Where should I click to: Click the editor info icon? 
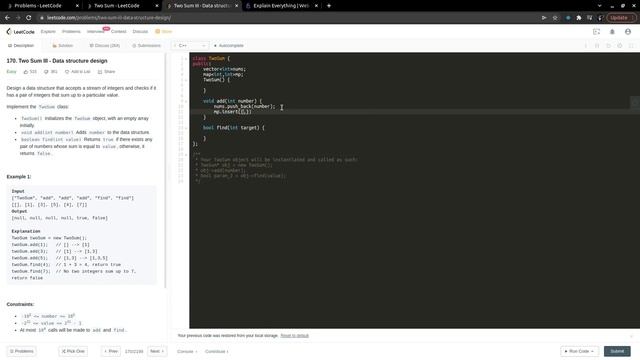tap(586, 46)
